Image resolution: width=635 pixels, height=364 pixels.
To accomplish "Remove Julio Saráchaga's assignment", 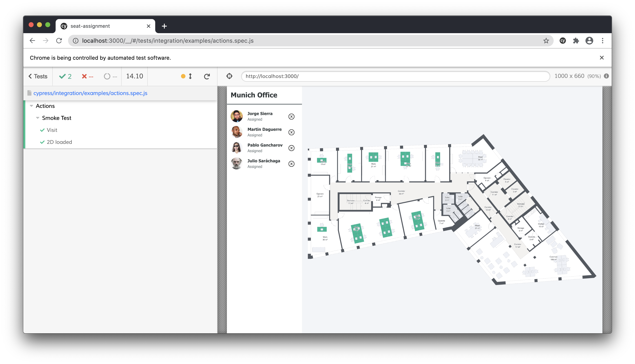I will click(291, 164).
